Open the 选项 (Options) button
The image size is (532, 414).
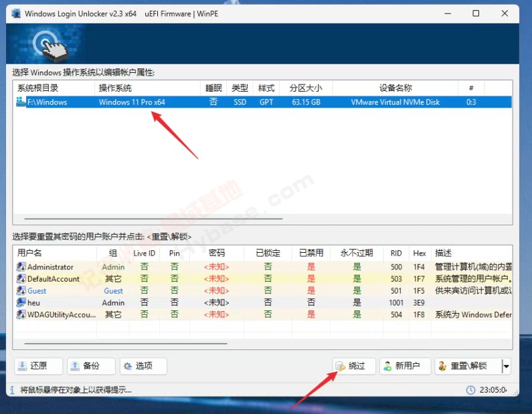(143, 366)
